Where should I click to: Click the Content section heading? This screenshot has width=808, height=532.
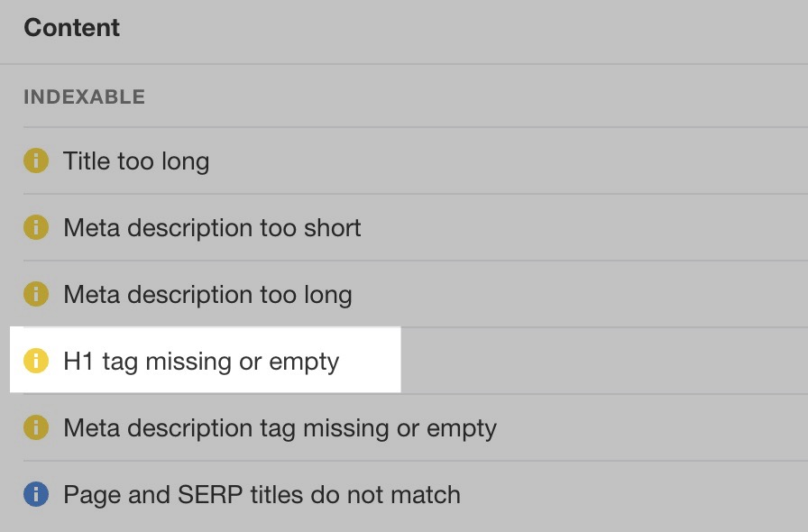point(71,27)
